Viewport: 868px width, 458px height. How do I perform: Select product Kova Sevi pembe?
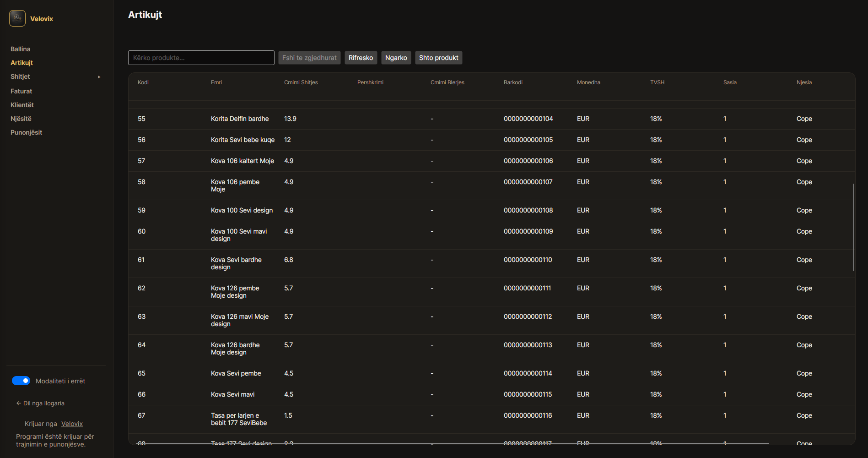coord(236,373)
